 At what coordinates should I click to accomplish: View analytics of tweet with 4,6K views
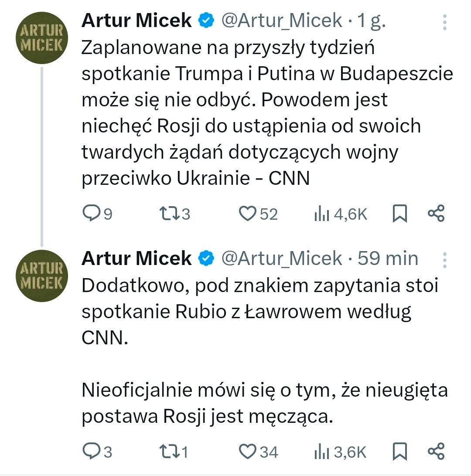click(321, 214)
